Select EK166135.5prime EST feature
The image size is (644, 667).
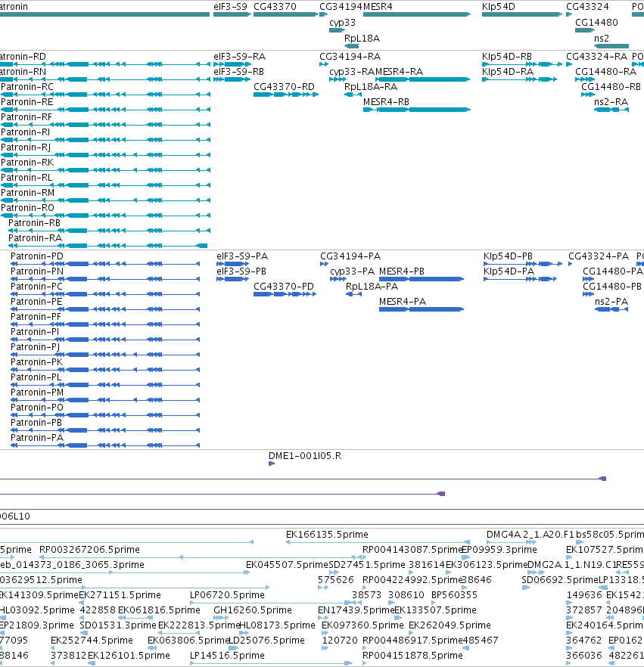point(378,542)
